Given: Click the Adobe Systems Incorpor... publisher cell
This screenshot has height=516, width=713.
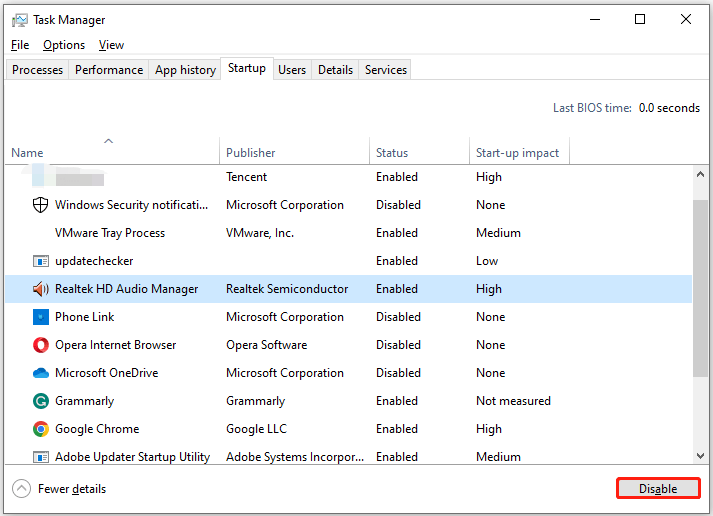Looking at the screenshot, I should pyautogui.click(x=295, y=457).
